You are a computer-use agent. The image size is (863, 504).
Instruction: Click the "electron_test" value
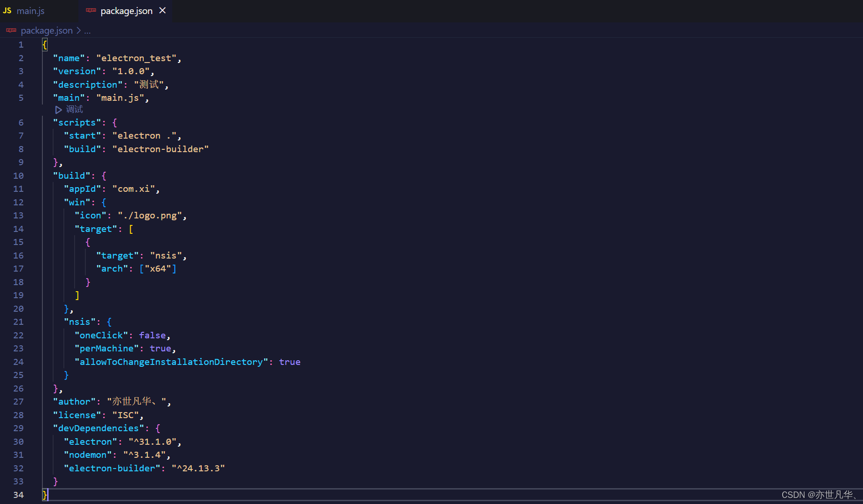pos(136,58)
